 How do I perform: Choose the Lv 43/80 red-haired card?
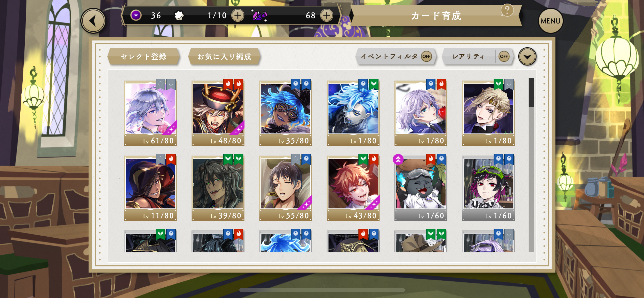click(x=353, y=188)
